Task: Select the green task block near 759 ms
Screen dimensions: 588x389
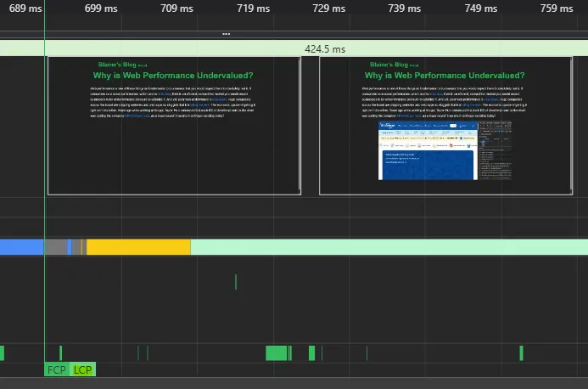Action: [521, 353]
